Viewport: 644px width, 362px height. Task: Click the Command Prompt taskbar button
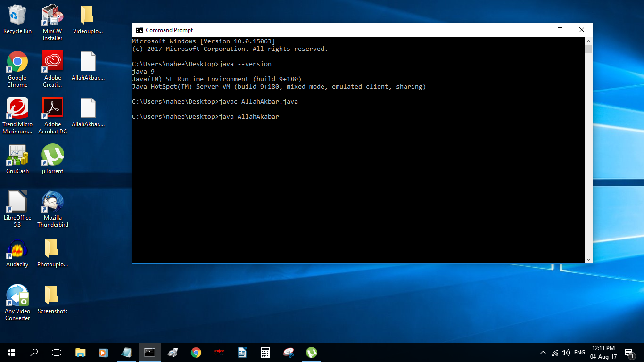pos(149,353)
